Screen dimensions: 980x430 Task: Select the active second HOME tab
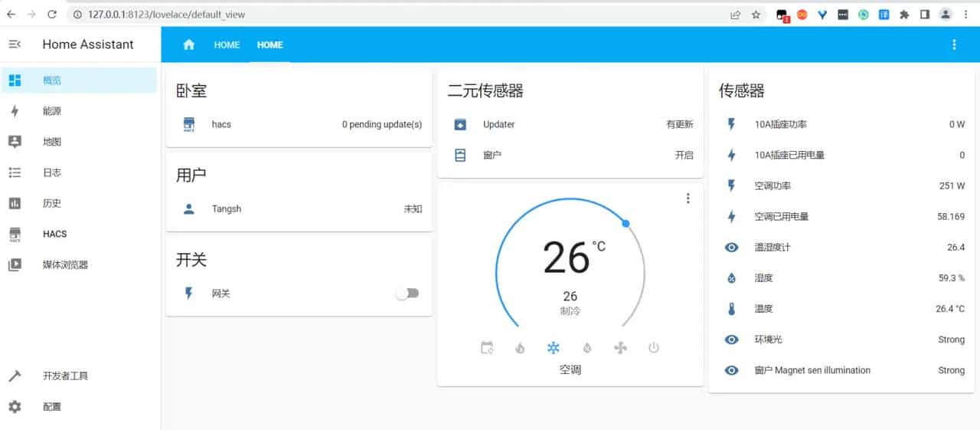click(269, 44)
